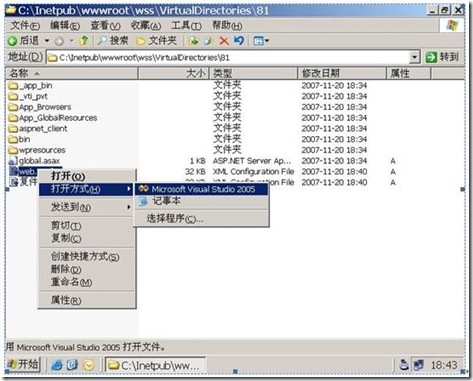The image size is (473, 381).
Task: Open the 查看(V) menu
Action: click(105, 25)
